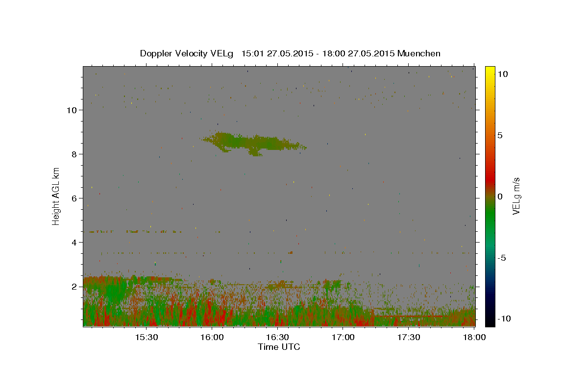Click the colorbar value 5
This screenshot has width=588, height=392.
(x=500, y=135)
